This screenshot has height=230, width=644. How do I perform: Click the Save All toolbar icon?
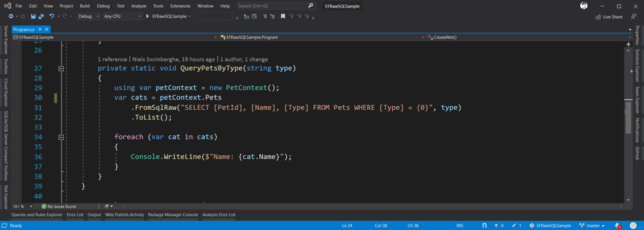(x=41, y=17)
